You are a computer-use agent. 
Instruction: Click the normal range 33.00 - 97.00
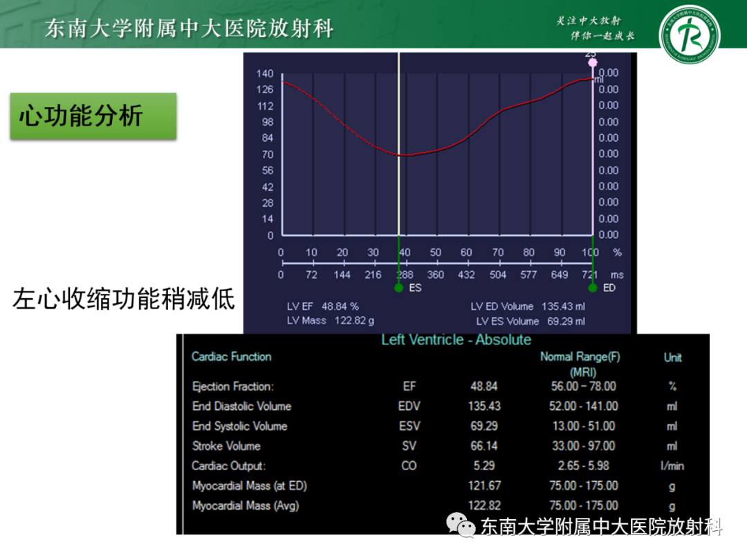[x=584, y=446]
